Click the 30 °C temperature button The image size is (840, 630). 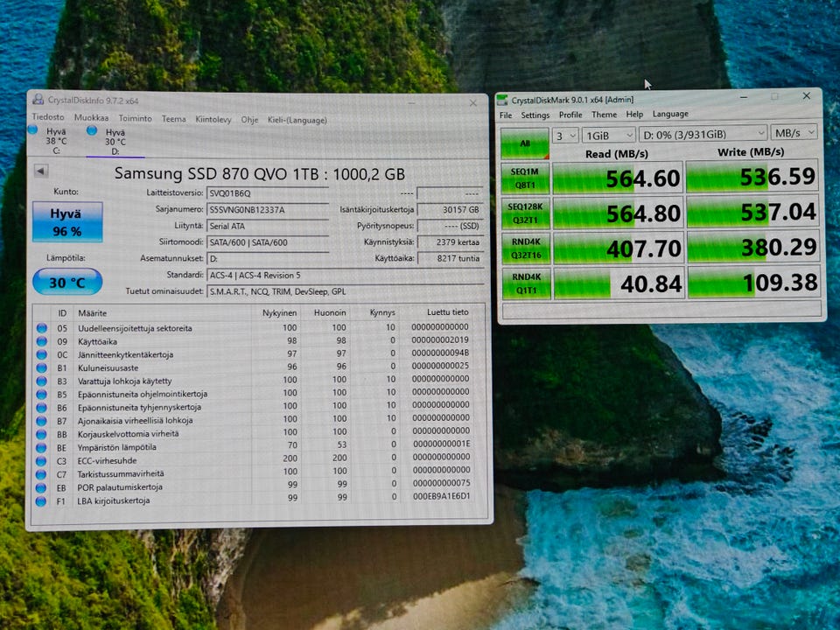pos(67,282)
